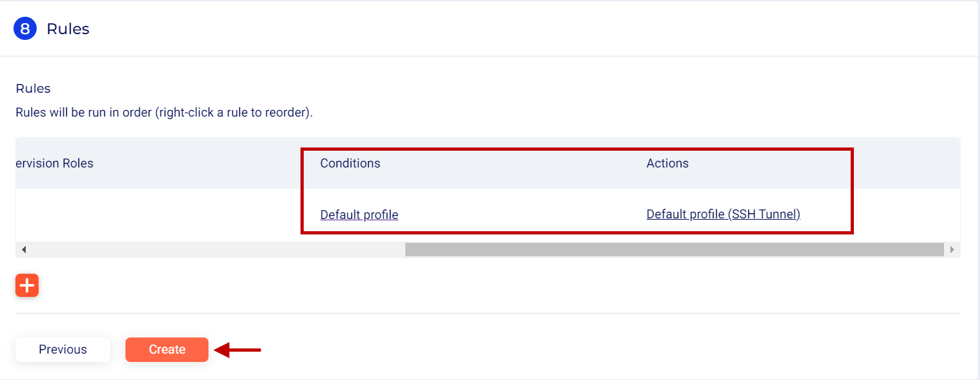The image size is (980, 380).
Task: Select the Conditions column header
Action: tap(350, 164)
